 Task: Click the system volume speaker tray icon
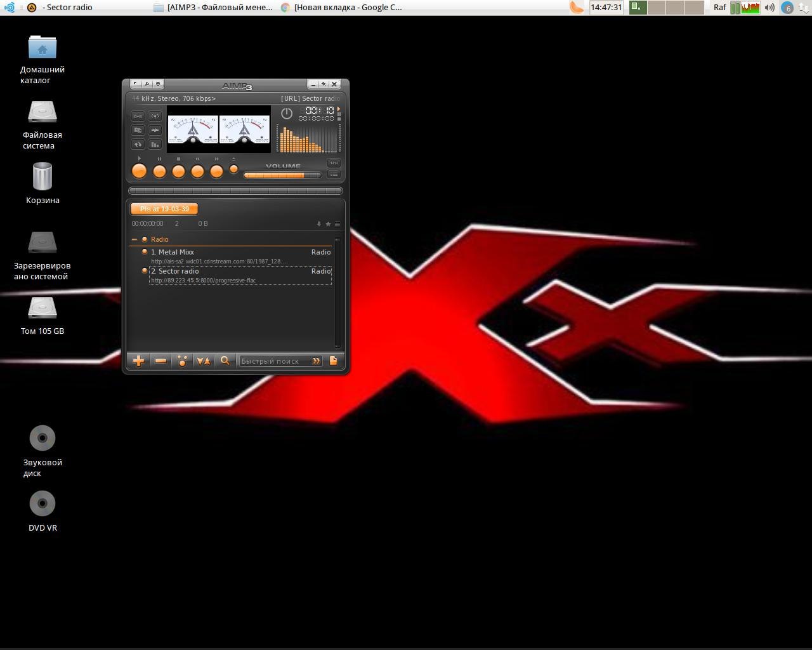pyautogui.click(x=769, y=8)
